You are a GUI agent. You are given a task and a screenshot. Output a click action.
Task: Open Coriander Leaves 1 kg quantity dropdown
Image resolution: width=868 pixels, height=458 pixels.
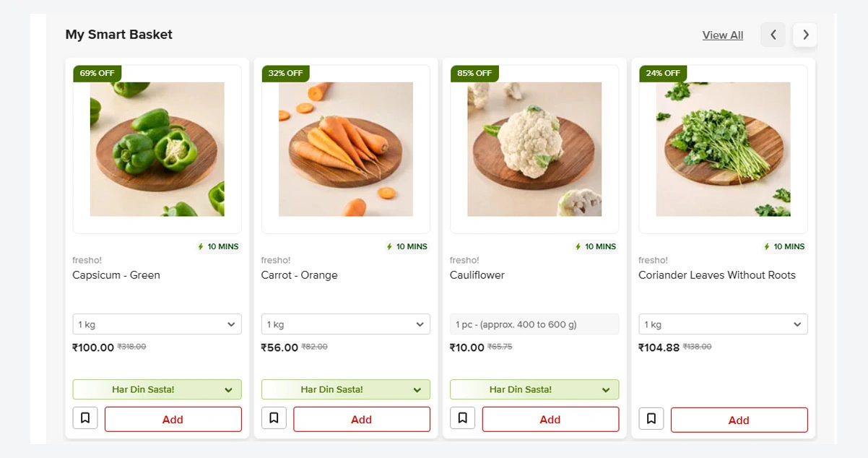[x=723, y=324]
